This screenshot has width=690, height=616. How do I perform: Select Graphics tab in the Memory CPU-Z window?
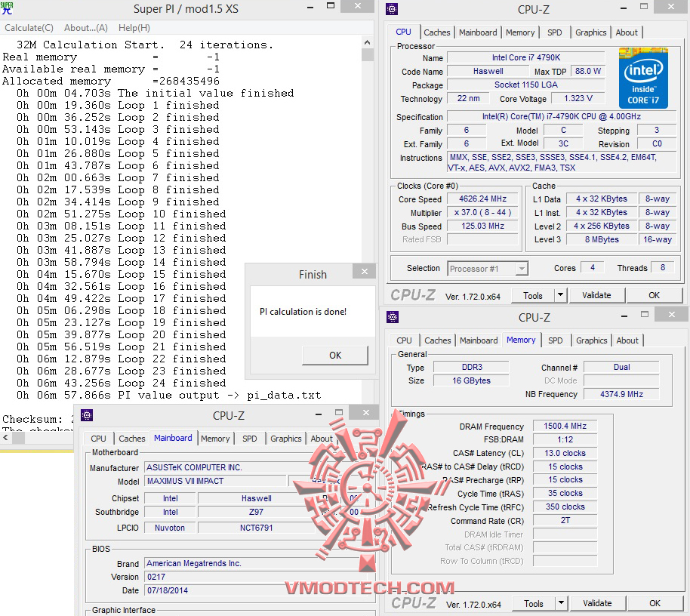(591, 340)
